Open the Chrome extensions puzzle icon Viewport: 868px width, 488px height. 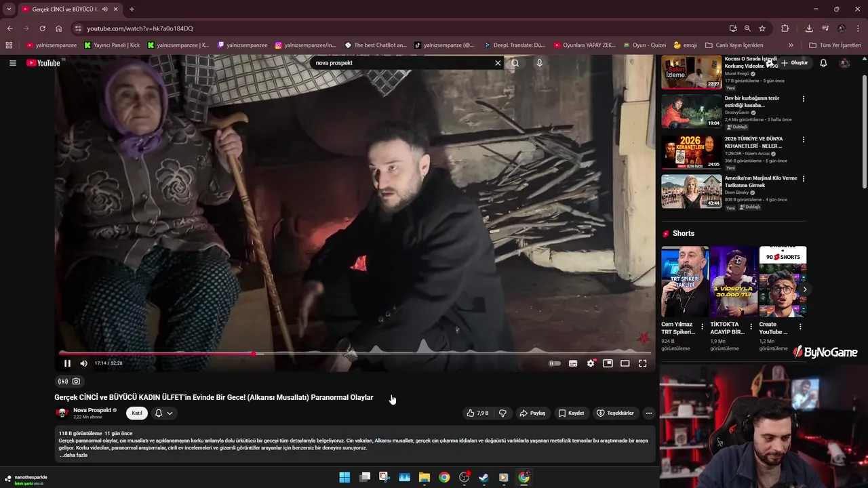[x=785, y=28]
